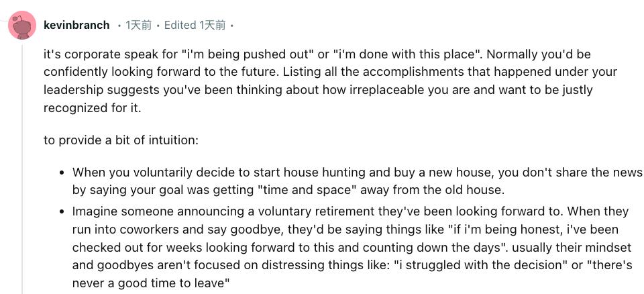This screenshot has height=294, width=644.
Task: Click kevinbranch's Reddit avatar icon
Action: tap(21, 26)
